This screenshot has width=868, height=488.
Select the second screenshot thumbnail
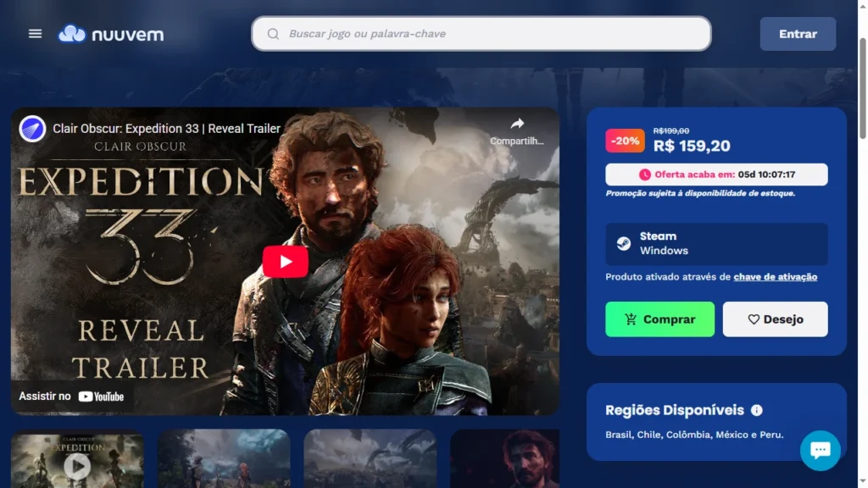tap(224, 462)
